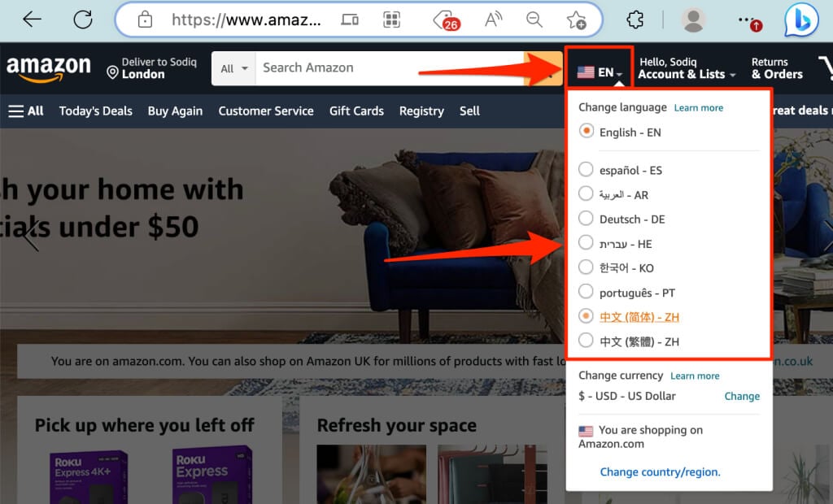
Task: Open shopping tag icon with 26 badge
Action: coord(447,20)
